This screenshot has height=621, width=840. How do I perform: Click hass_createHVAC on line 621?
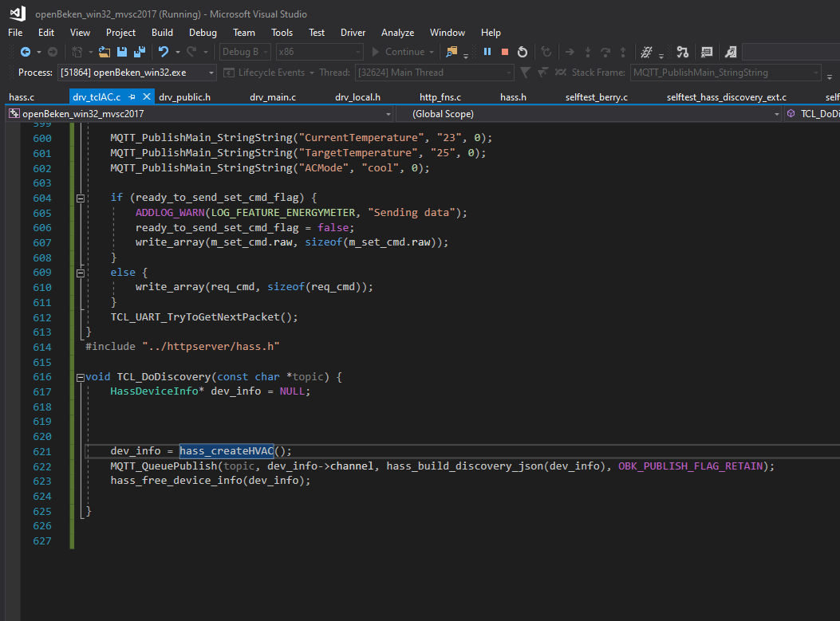tap(227, 451)
